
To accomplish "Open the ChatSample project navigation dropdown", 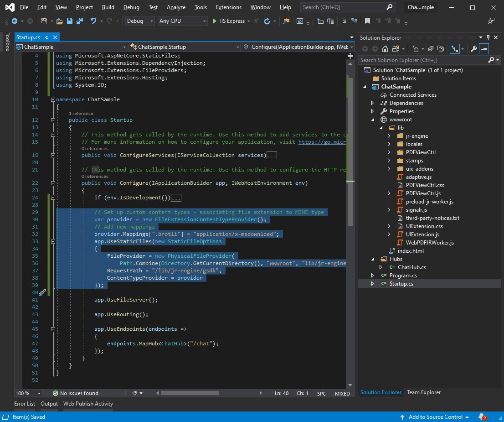I will coord(72,47).
